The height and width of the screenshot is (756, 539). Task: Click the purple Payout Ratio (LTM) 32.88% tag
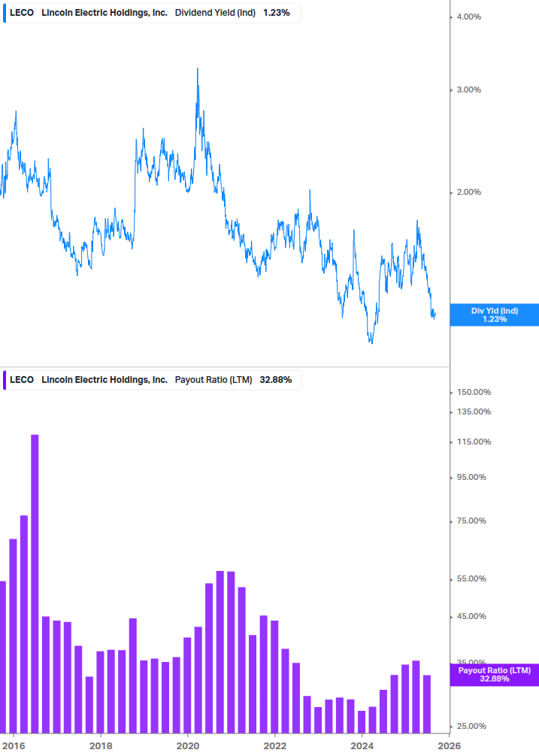494,675
